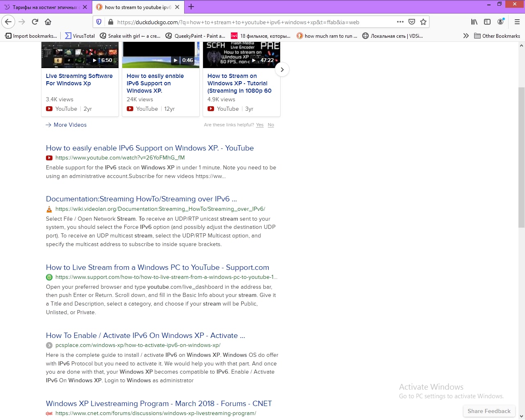Open pcsplace.com URL link
The image size is (525, 420).
pos(138,345)
